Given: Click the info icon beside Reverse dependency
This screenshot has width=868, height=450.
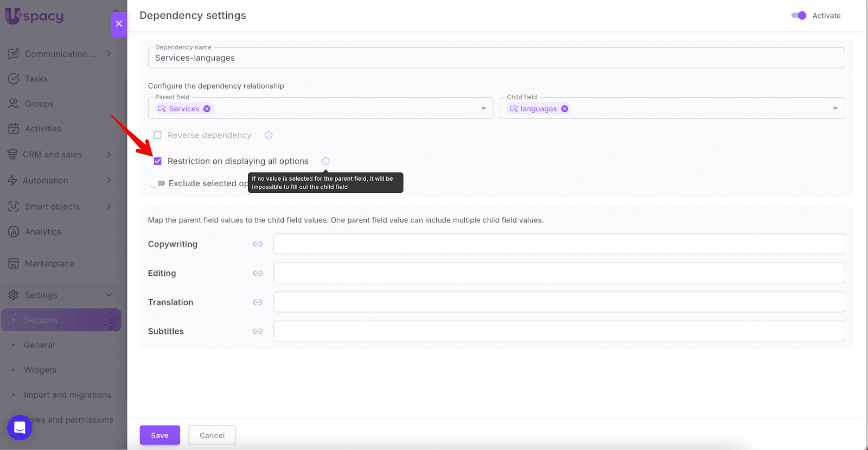Looking at the screenshot, I should pos(269,135).
